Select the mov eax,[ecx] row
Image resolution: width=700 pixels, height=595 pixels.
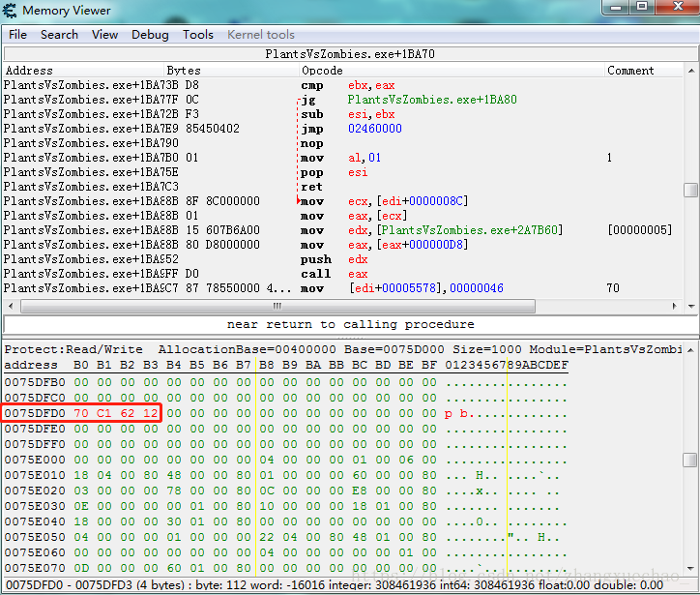[x=343, y=216]
